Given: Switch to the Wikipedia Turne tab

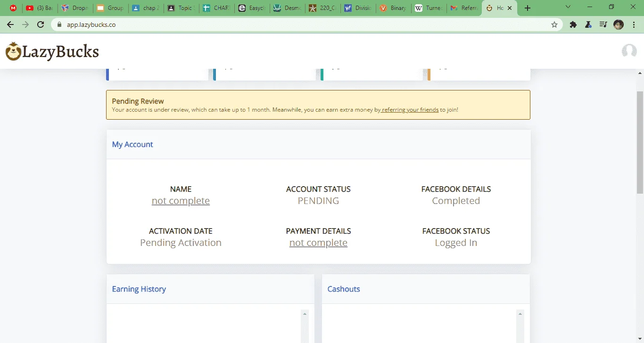Looking at the screenshot, I should [x=429, y=8].
